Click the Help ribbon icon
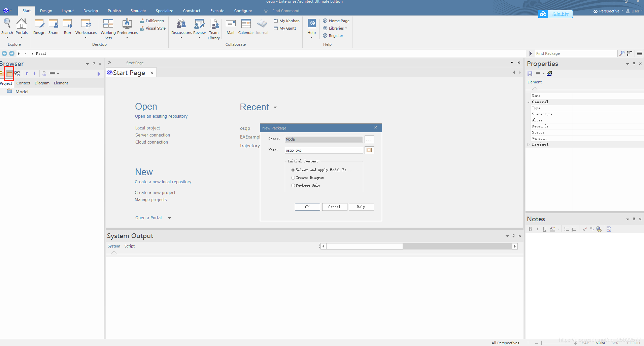The width and height of the screenshot is (644, 346). click(x=312, y=27)
